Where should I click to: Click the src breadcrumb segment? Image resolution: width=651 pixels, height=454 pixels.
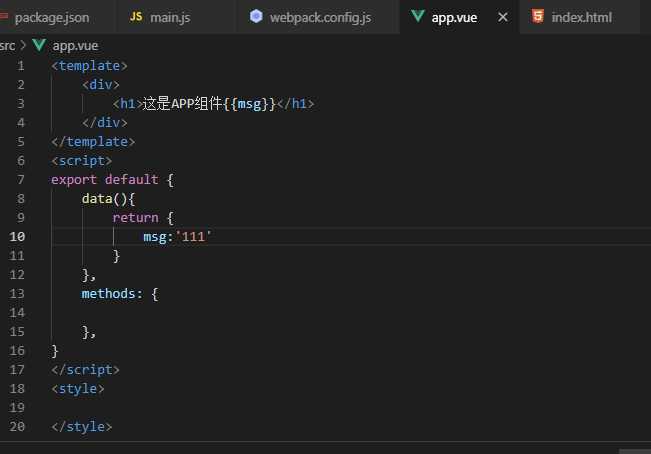pyautogui.click(x=7, y=45)
